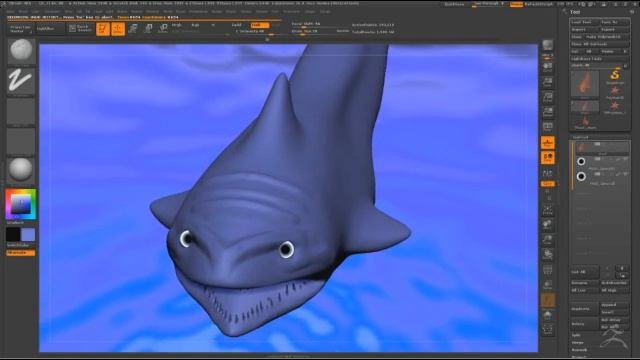Toggle the orange Floor grid button
Image resolution: width=640 pixels, height=360 pixels.
547,142
